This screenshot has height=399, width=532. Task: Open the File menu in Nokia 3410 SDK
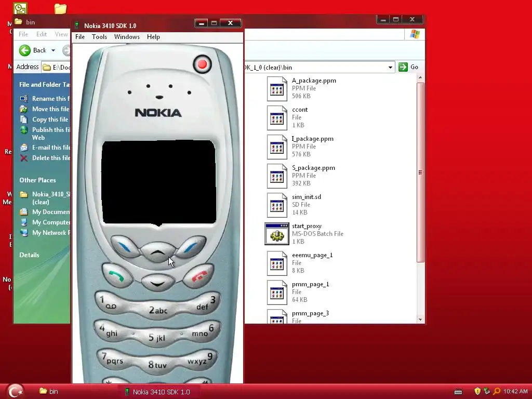[80, 37]
